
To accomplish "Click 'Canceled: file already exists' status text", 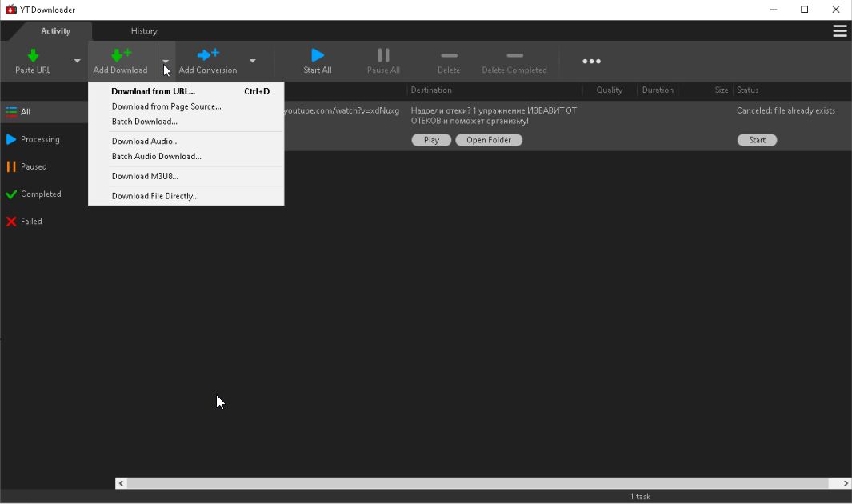I will tap(786, 110).
